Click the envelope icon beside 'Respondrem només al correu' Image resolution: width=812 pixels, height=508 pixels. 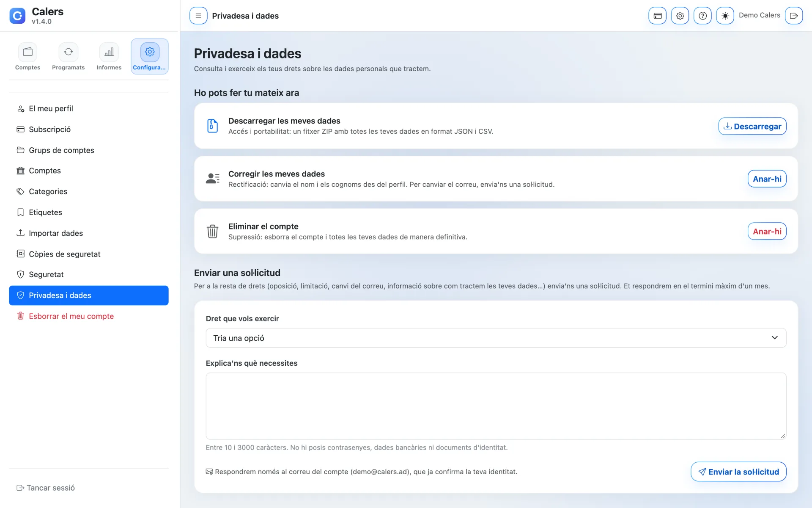209,472
